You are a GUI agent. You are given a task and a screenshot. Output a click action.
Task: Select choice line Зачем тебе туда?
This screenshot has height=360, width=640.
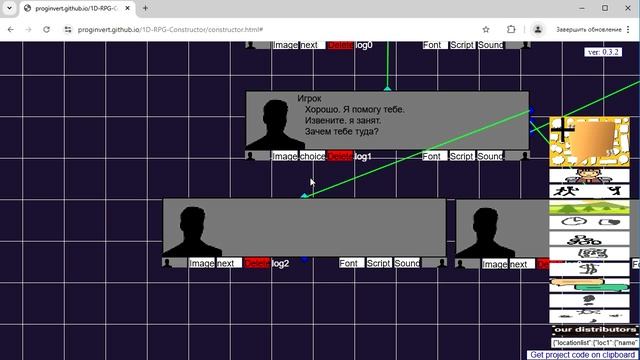(341, 131)
